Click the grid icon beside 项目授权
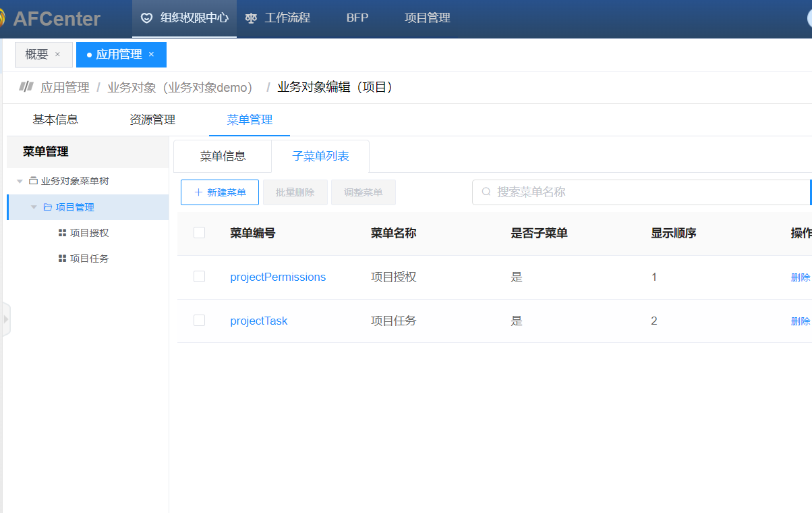812x513 pixels. tap(62, 233)
